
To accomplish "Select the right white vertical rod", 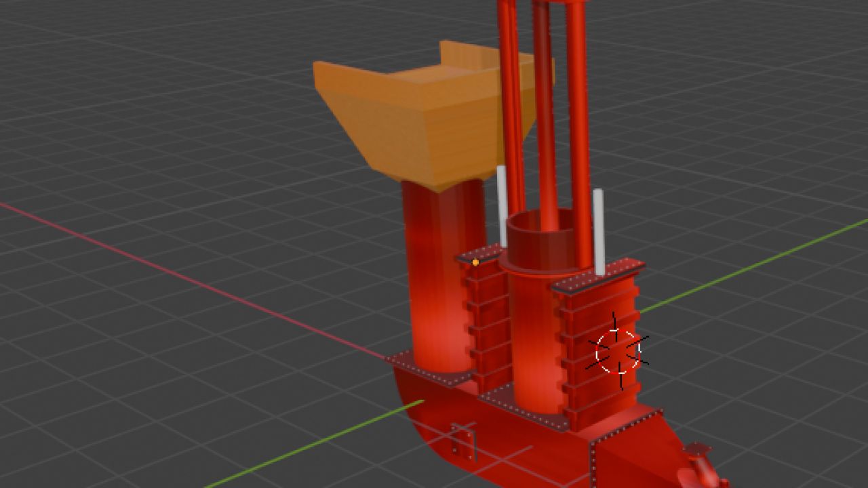I will [599, 232].
